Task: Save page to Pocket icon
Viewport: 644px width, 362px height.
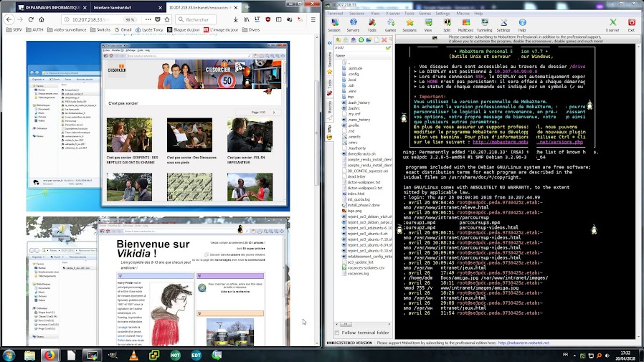Action: pos(158,19)
